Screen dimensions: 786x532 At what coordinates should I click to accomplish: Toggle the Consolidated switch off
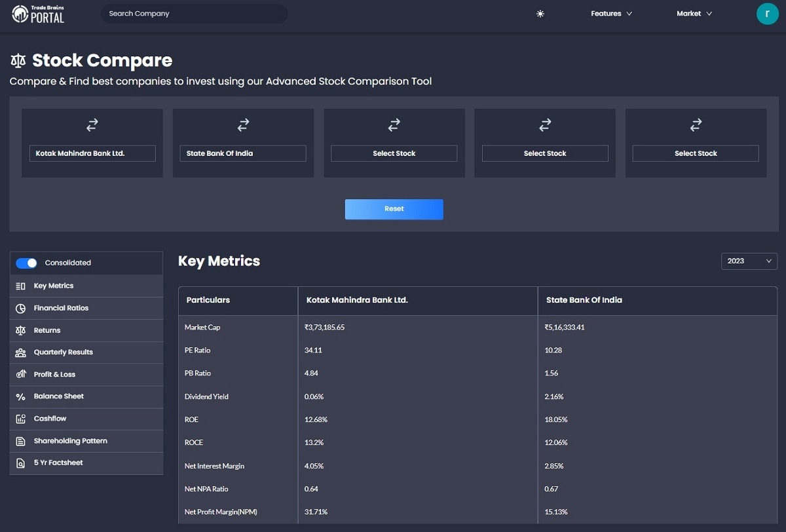27,263
